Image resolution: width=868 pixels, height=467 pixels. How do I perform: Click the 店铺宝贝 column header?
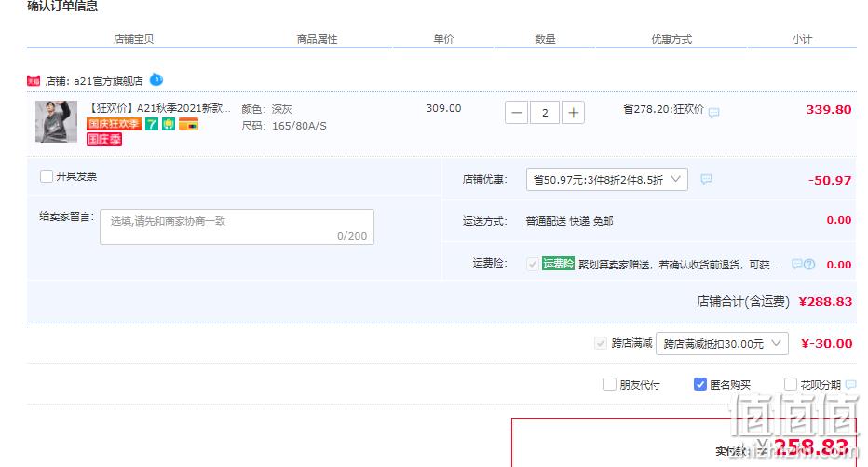(x=133, y=39)
